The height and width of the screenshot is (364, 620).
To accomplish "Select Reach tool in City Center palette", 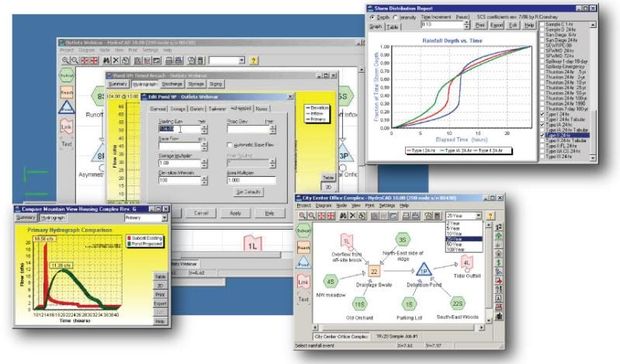I will pos(304,247).
